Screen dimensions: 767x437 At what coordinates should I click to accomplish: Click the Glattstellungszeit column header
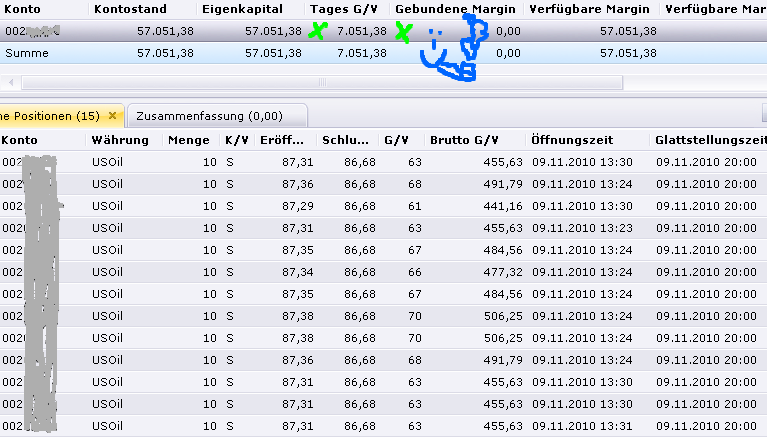(710, 140)
